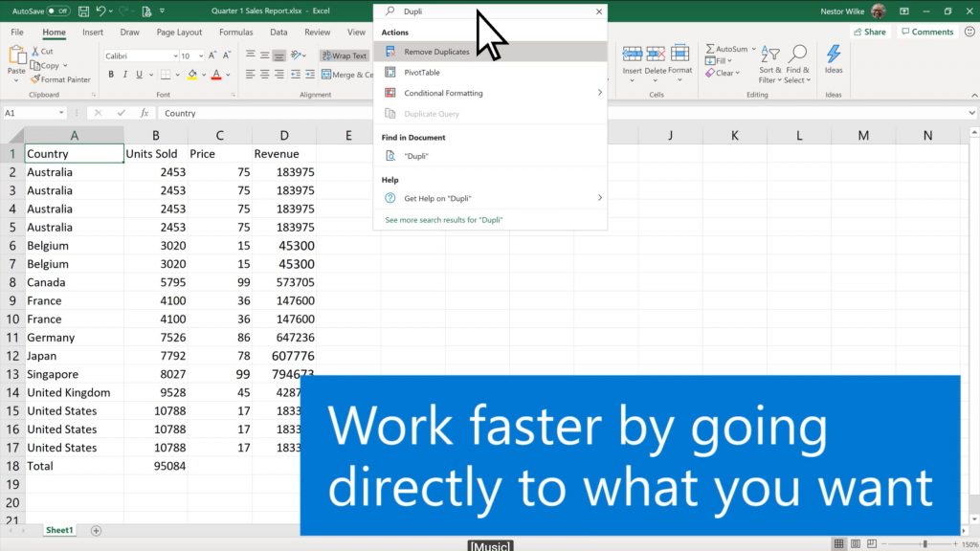Click the Paste clipboard icon

pos(16,56)
